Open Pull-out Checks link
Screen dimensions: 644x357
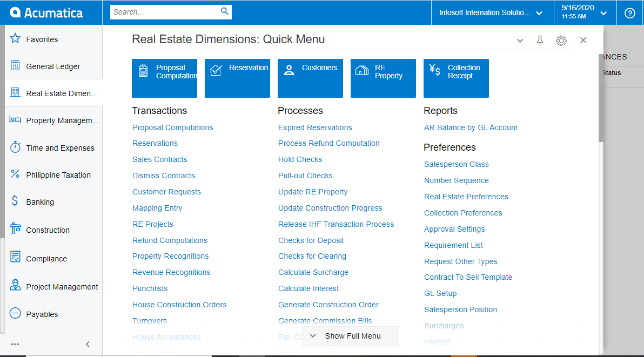(305, 176)
